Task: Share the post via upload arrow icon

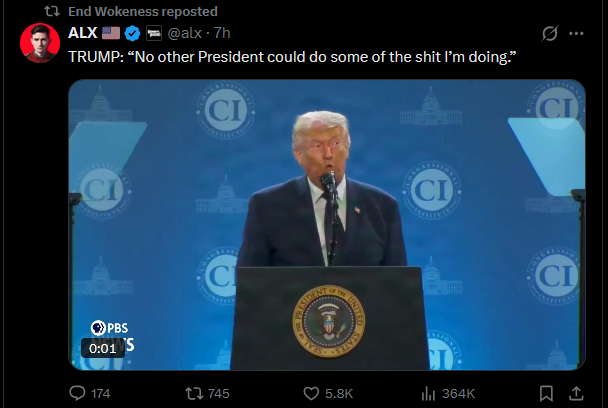Action: [576, 393]
